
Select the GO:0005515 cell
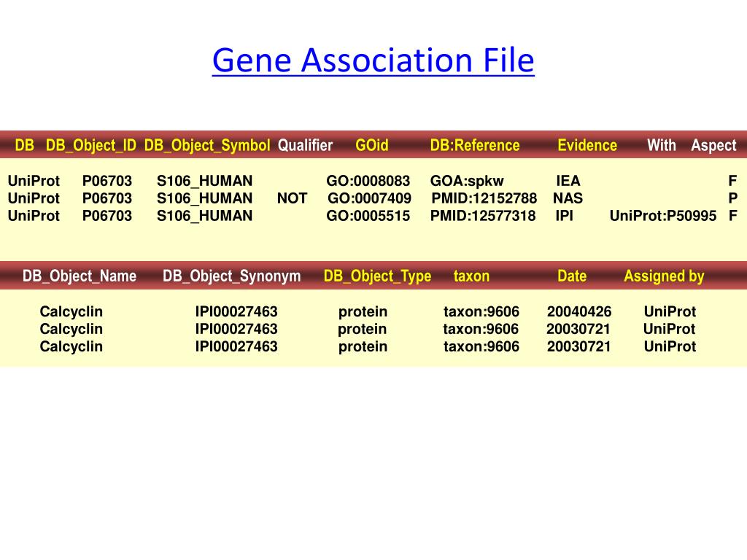[x=368, y=216]
